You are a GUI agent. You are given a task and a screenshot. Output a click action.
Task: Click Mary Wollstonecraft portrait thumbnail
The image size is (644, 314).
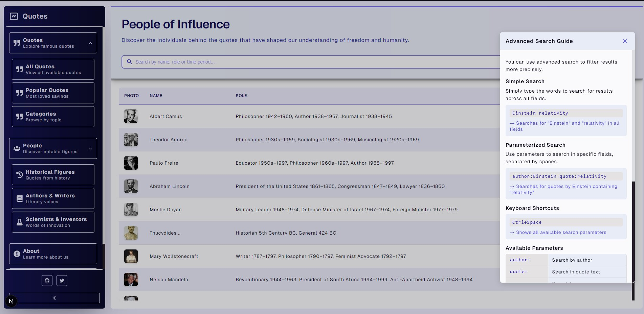[x=131, y=256]
